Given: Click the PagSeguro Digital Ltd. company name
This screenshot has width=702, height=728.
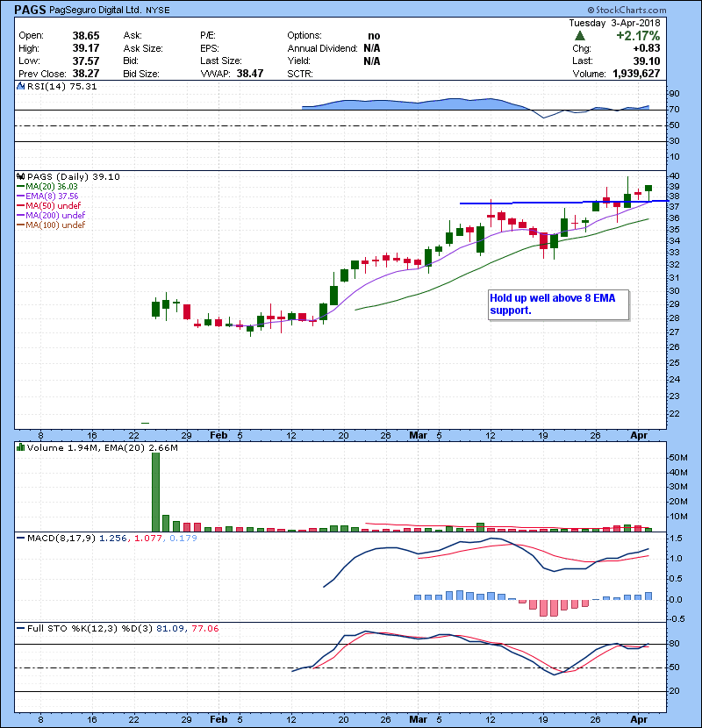Looking at the screenshot, I should pyautogui.click(x=96, y=10).
